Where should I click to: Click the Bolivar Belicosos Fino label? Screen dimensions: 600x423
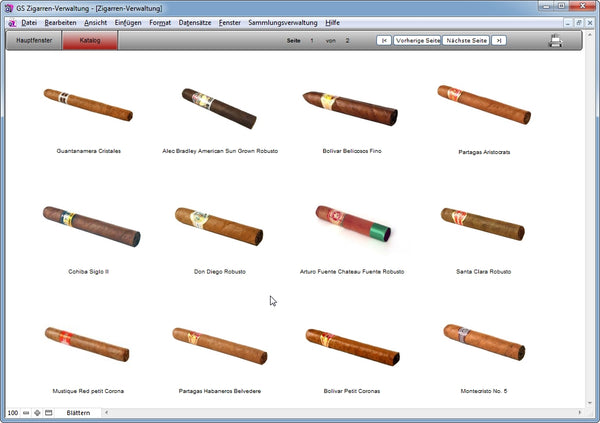click(x=352, y=151)
